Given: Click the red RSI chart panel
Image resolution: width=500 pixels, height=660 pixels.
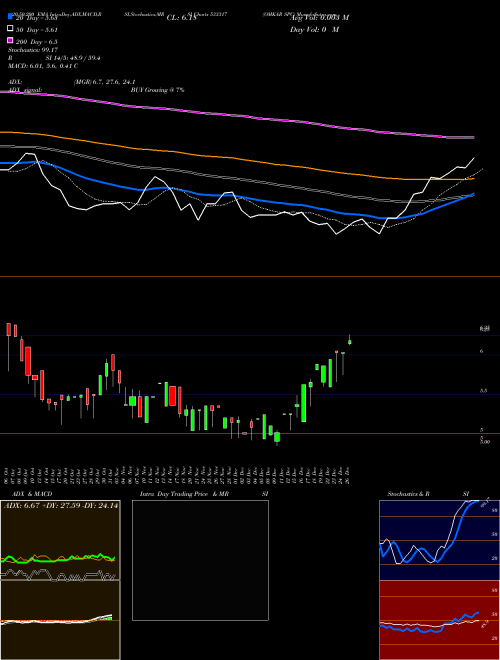Looking at the screenshot, I should 439,620.
